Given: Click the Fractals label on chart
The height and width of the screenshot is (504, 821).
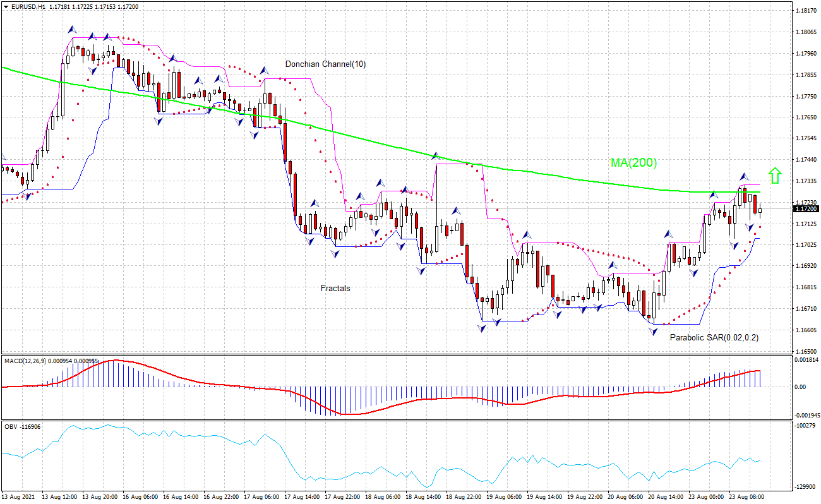Looking at the screenshot, I should point(335,288).
